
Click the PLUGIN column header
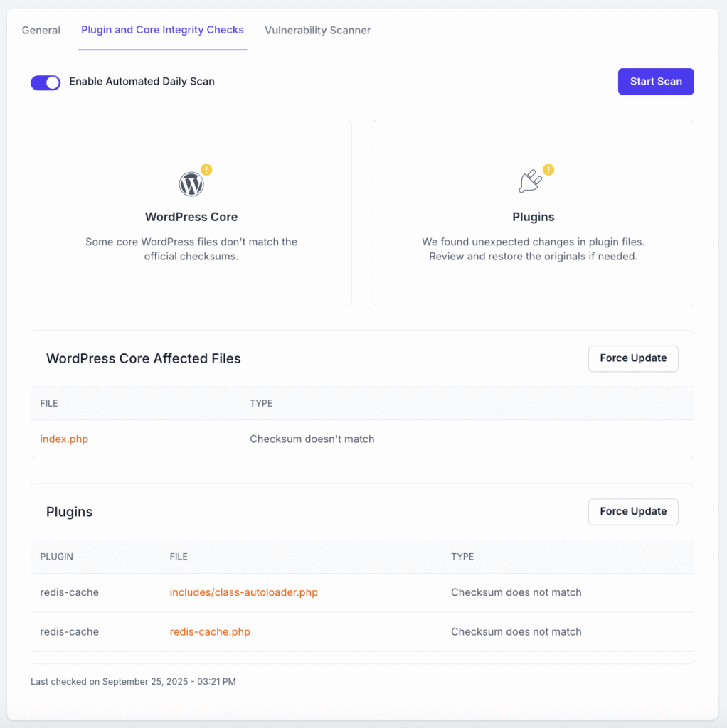pyautogui.click(x=56, y=557)
